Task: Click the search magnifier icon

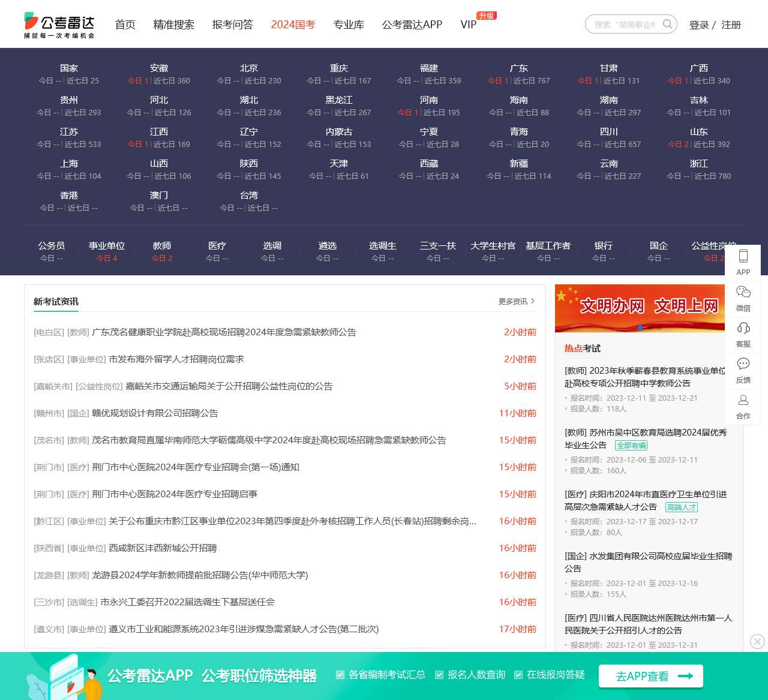Action: pos(667,24)
